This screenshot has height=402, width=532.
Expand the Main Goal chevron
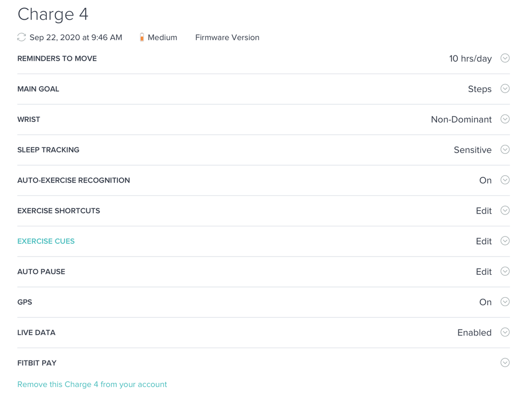pos(505,89)
